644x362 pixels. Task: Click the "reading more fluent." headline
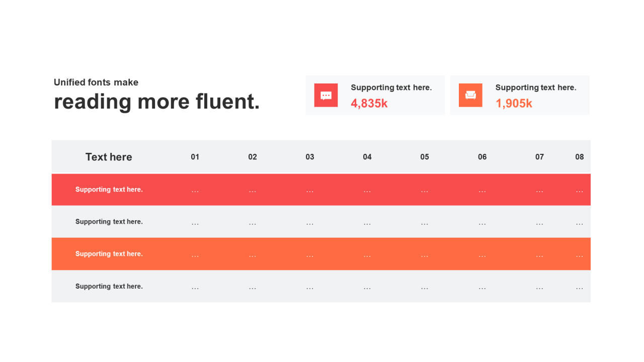(x=157, y=102)
